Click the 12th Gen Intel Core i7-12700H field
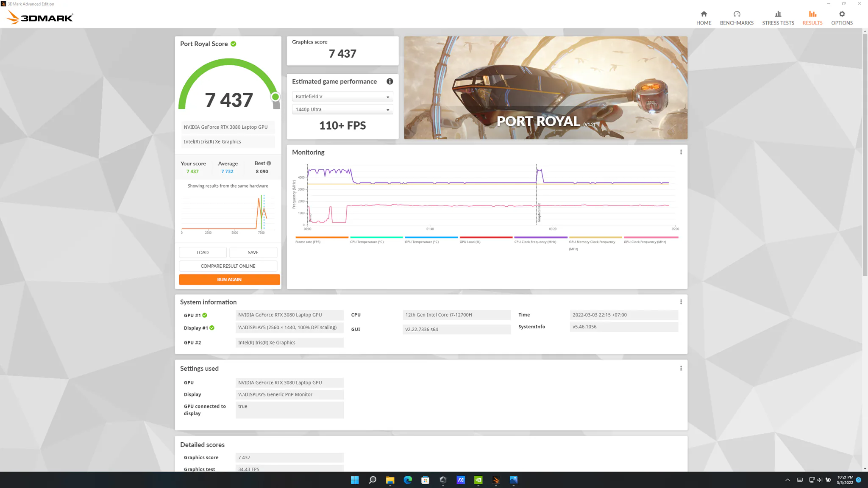Viewport: 868px width, 488px height. 456,315
